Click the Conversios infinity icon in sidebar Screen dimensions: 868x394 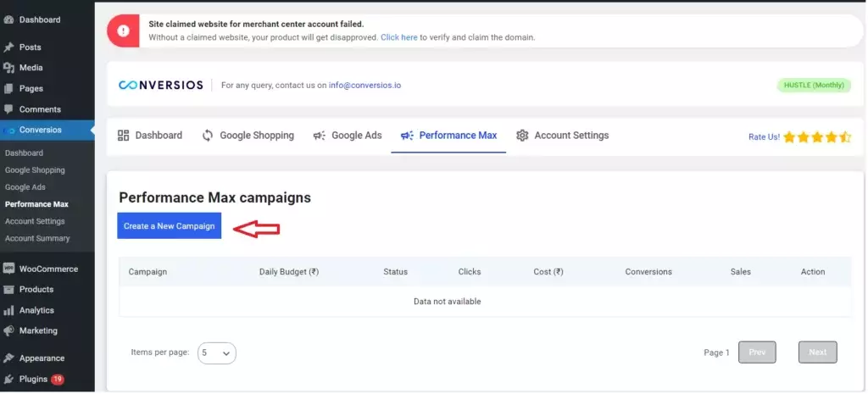coord(8,130)
